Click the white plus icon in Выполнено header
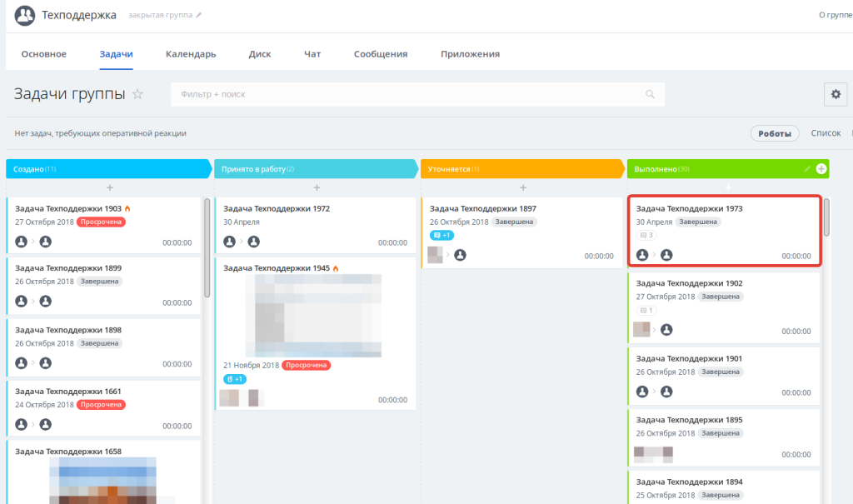The image size is (853, 504). 821,169
